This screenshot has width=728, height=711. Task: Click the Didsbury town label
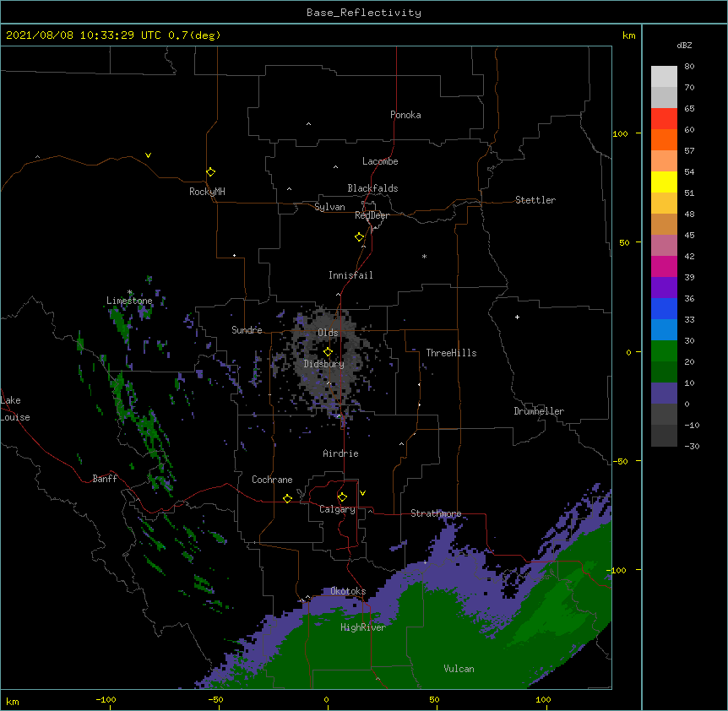coord(324,364)
